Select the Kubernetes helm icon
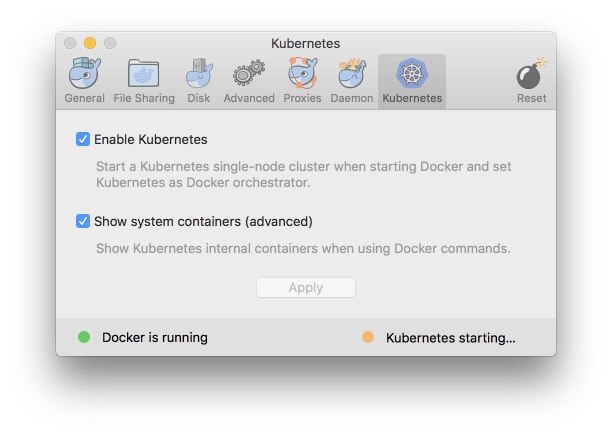The height and width of the screenshot is (436, 612). click(412, 75)
